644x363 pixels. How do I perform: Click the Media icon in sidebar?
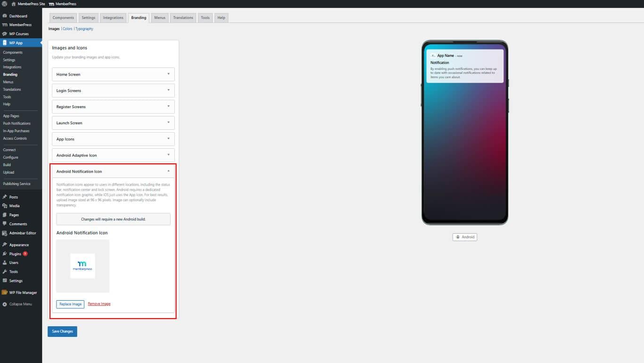click(5, 206)
